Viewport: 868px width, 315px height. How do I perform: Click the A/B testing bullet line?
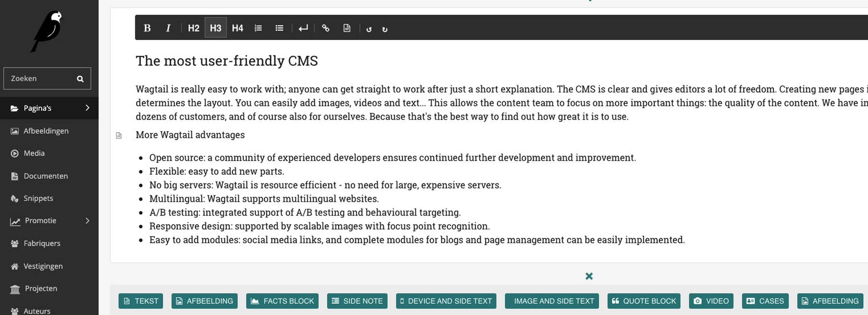305,213
